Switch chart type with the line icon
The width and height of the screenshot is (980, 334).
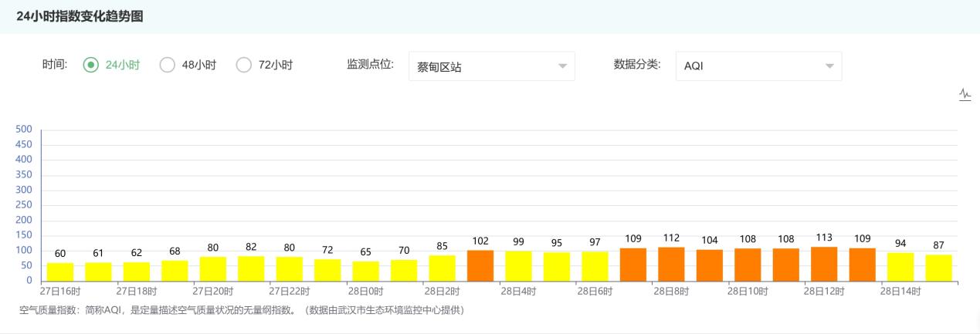965,94
